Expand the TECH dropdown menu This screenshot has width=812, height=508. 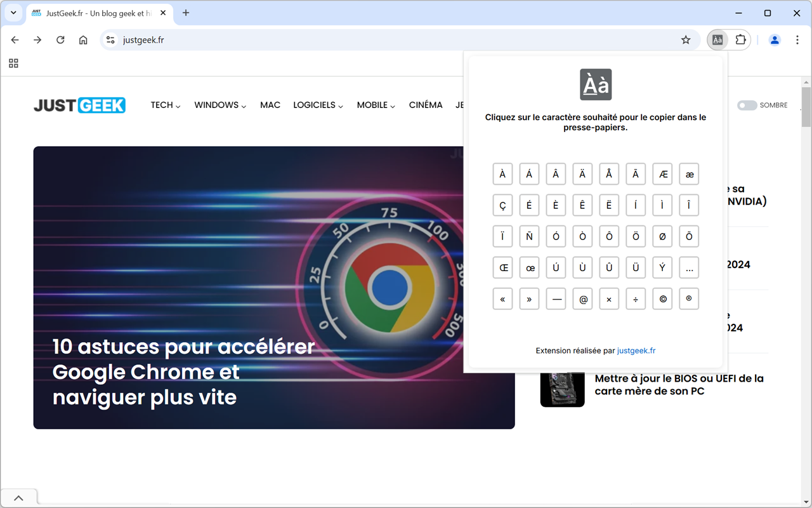point(162,105)
